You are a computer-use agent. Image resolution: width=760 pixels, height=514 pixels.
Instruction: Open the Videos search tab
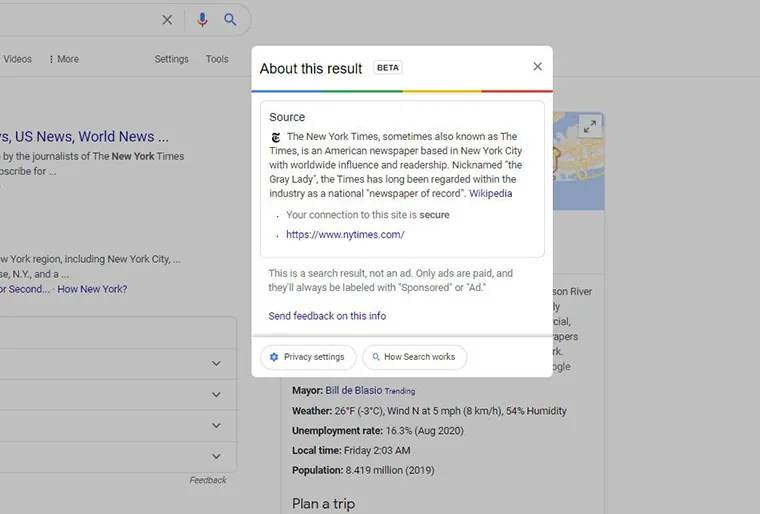point(17,59)
